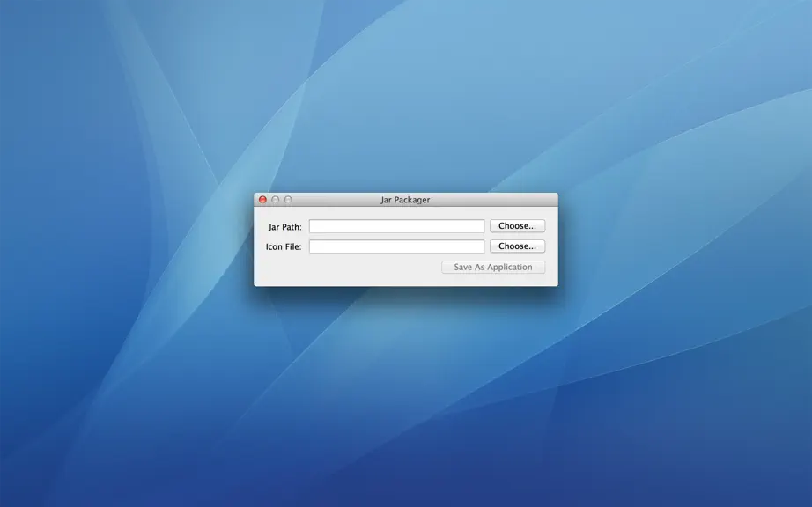Click the Icon File text field
Viewport: 812px width, 507px height.
(x=396, y=246)
